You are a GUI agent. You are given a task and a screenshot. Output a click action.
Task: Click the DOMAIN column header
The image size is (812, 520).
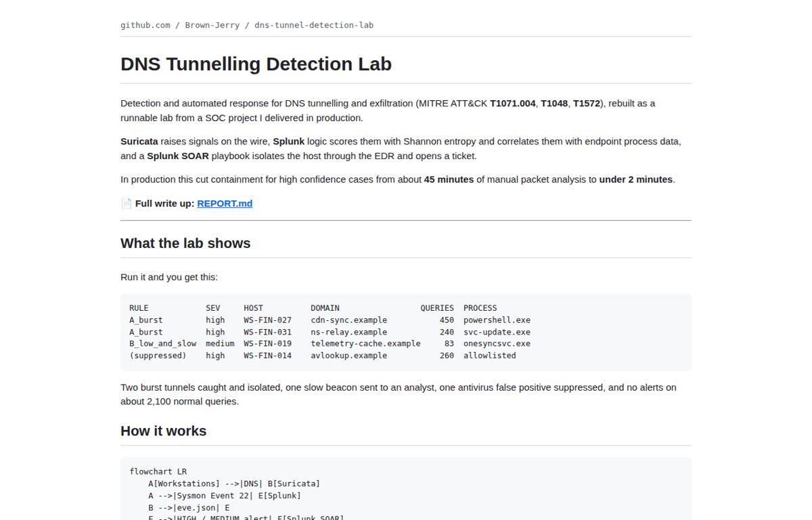pos(325,308)
